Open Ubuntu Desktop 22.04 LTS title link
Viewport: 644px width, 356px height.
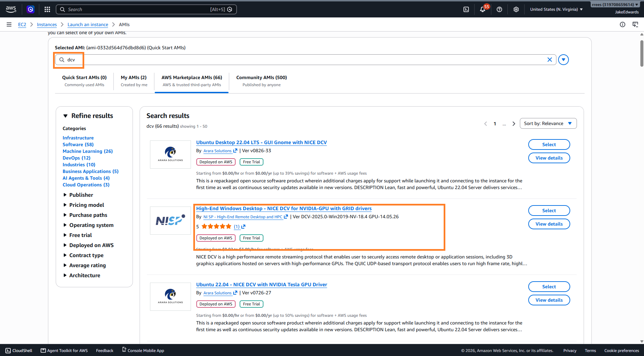pyautogui.click(x=261, y=142)
